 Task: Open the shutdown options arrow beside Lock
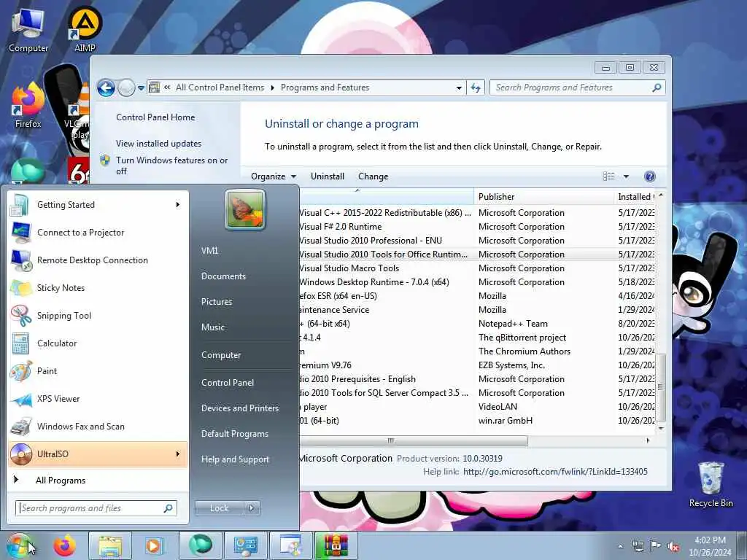pyautogui.click(x=252, y=508)
